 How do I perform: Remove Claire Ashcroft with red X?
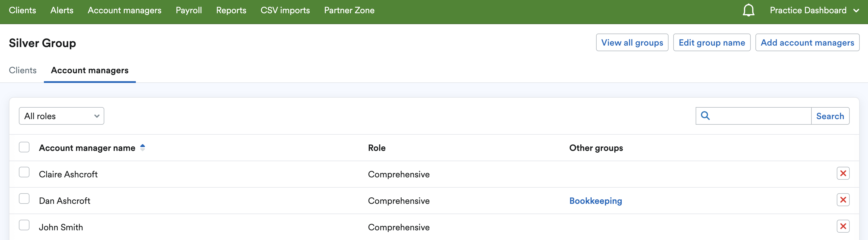pos(843,174)
